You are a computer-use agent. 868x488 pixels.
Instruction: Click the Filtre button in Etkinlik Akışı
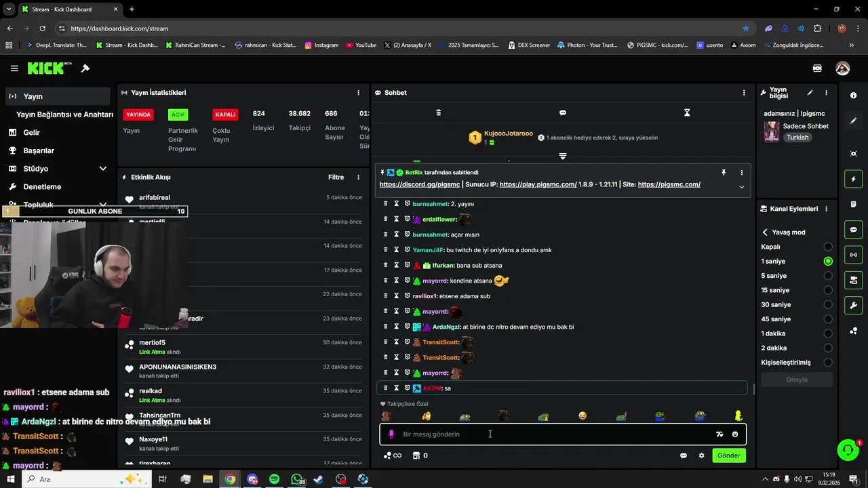[x=336, y=178]
